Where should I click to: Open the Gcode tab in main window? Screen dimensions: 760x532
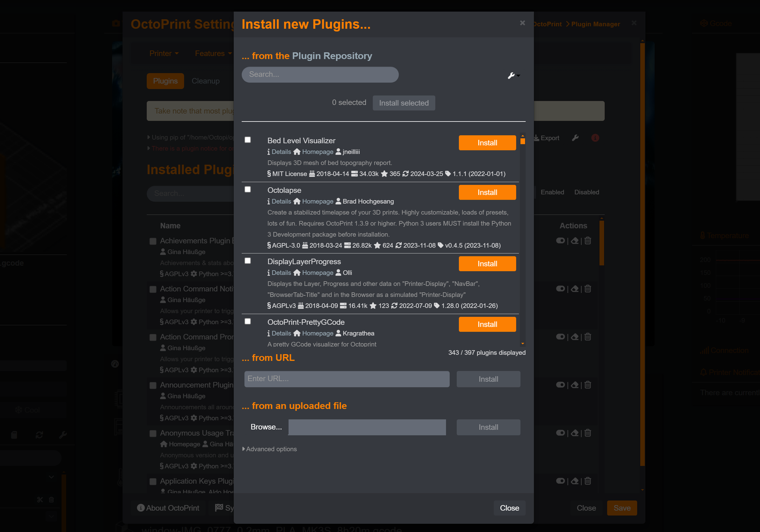click(x=716, y=23)
